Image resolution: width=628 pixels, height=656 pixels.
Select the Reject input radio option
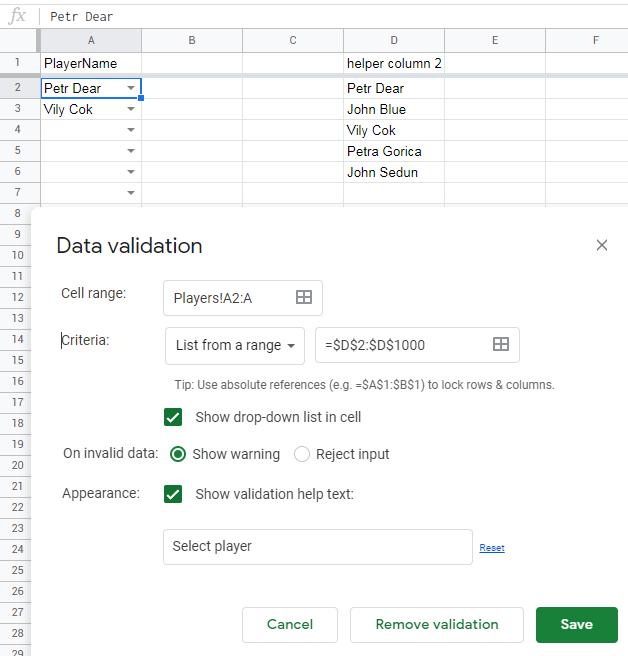[302, 454]
